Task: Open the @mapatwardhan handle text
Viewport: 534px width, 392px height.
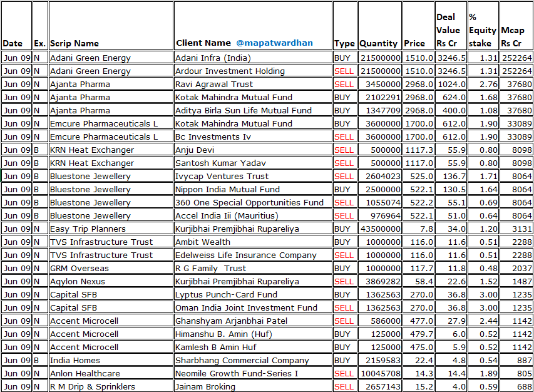Action: (x=274, y=43)
